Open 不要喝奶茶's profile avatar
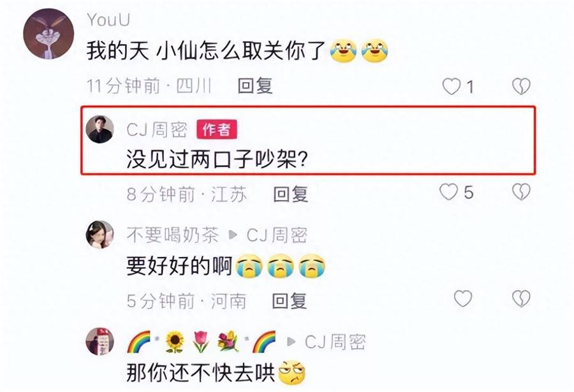The image size is (574, 392). [99, 235]
